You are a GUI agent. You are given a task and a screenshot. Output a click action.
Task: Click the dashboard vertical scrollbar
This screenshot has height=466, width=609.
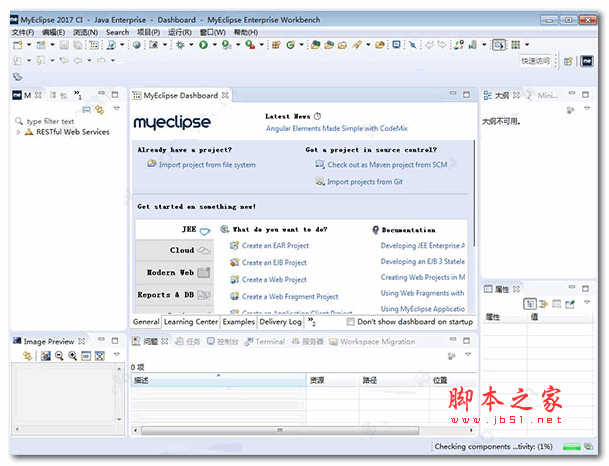[474, 192]
